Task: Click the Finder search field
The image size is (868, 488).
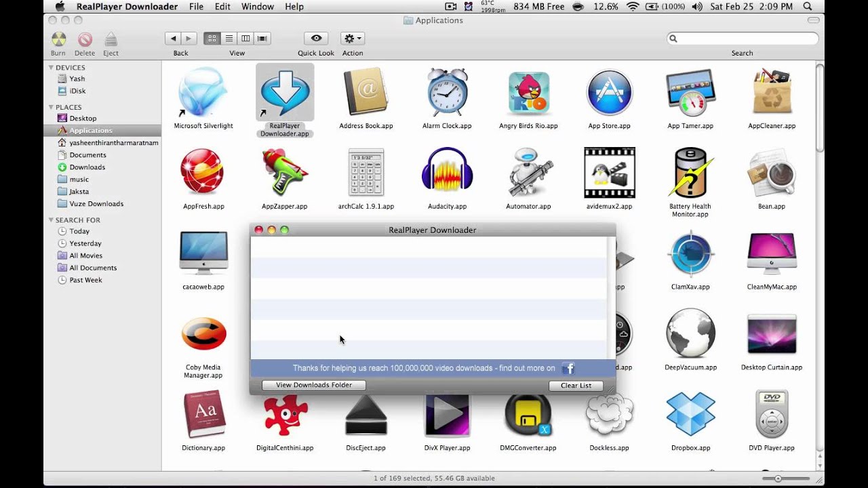Action: coord(742,39)
